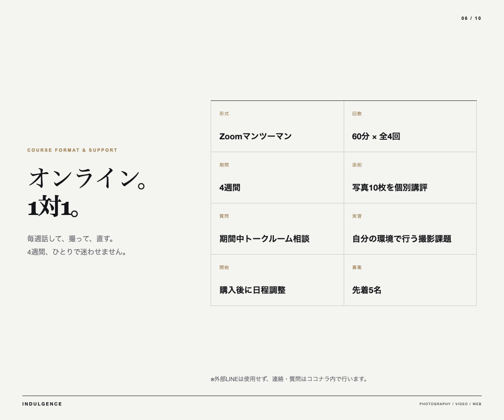Click the line 4週間、ひとりで迷わせません。
Viewport: 504px width, 420px height.
coord(78,252)
